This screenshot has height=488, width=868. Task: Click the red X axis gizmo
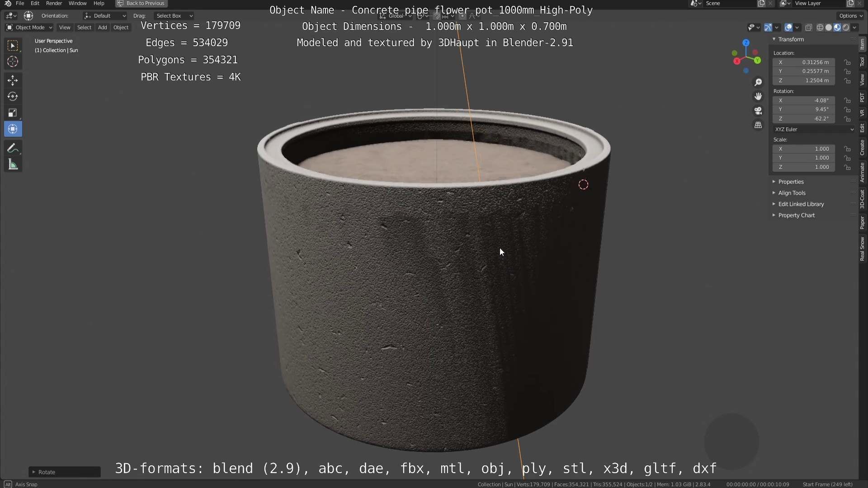(737, 61)
